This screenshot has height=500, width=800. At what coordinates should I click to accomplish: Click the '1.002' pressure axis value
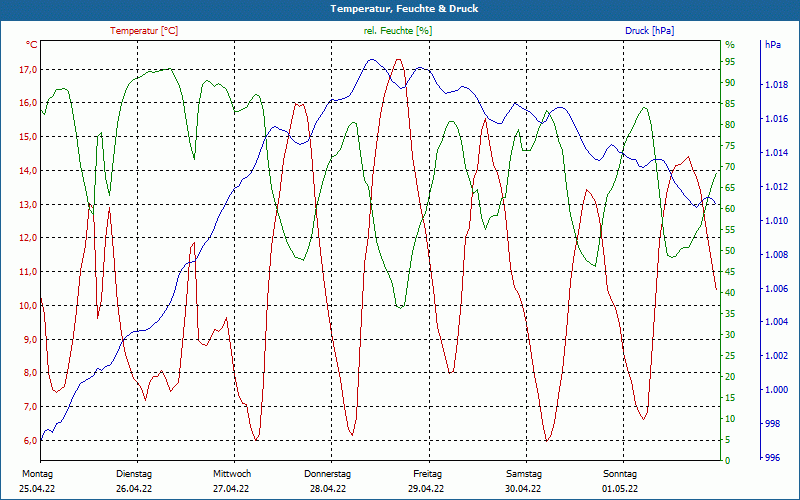pyautogui.click(x=777, y=356)
